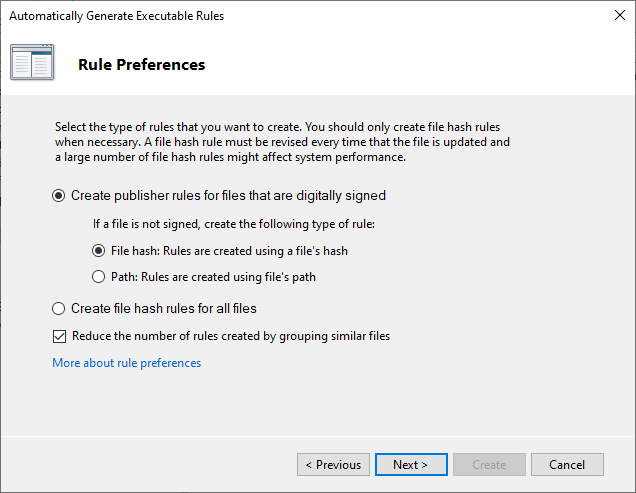
Task: Click the greyed-out Create button
Action: click(x=489, y=465)
